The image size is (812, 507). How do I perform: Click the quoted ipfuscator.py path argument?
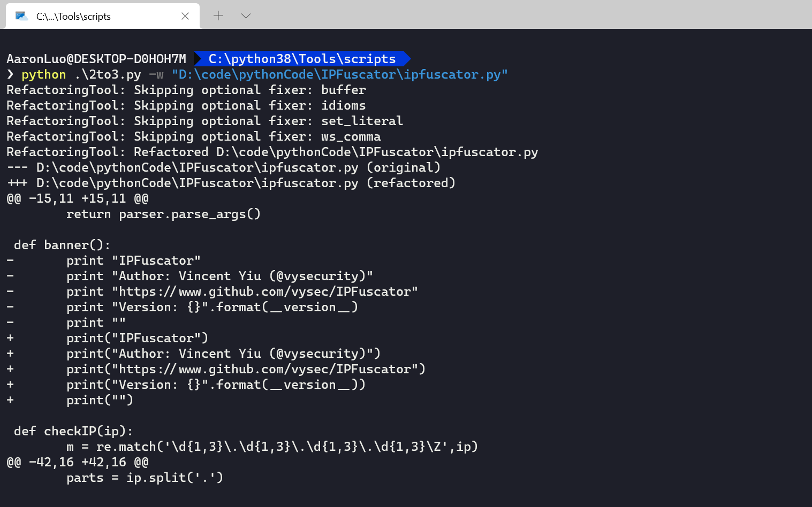click(x=339, y=74)
